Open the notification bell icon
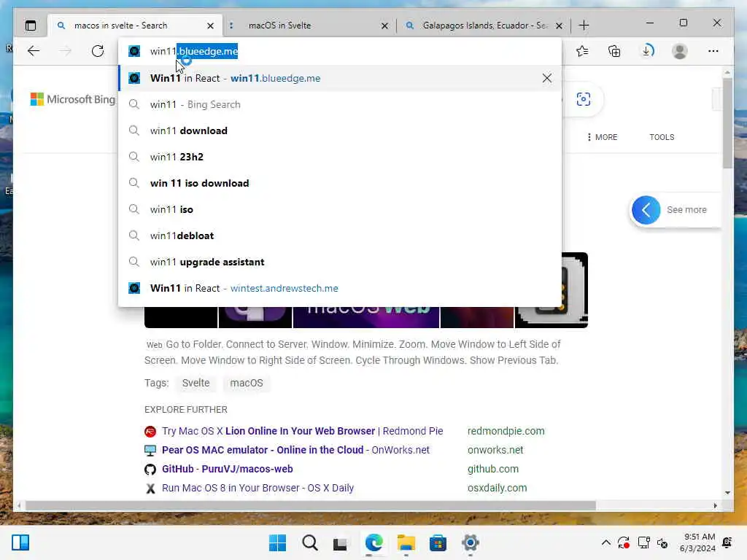Image resolution: width=747 pixels, height=560 pixels. click(x=727, y=542)
